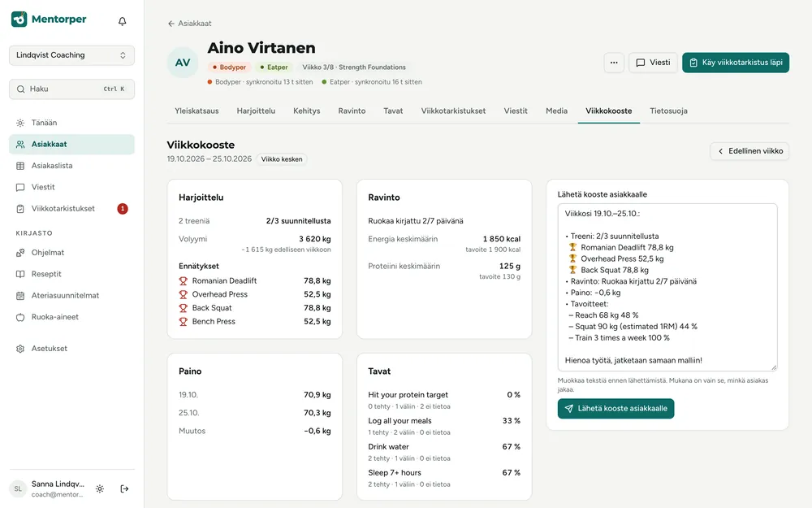
Task: Switch to the Tavat tab
Action: tap(393, 111)
